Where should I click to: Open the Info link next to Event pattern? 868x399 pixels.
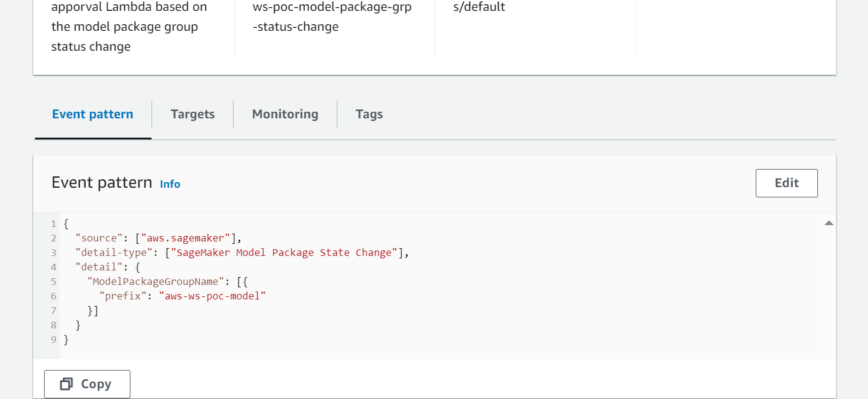(170, 184)
